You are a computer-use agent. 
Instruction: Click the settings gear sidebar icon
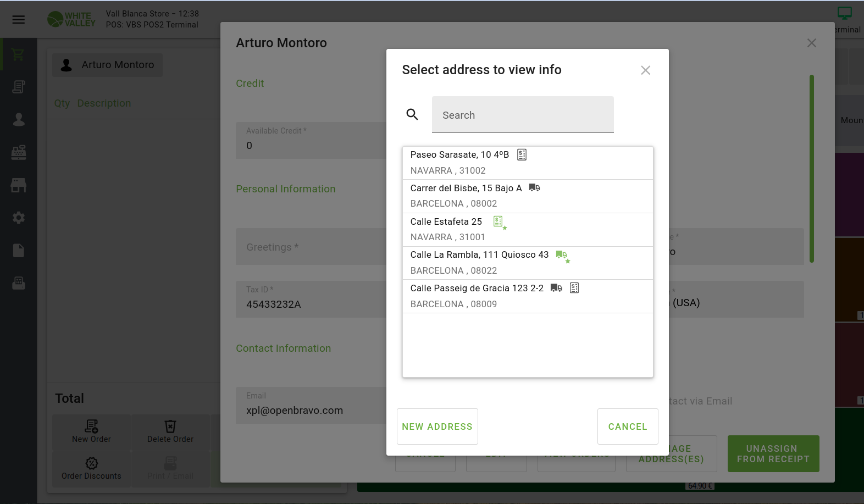(x=19, y=218)
